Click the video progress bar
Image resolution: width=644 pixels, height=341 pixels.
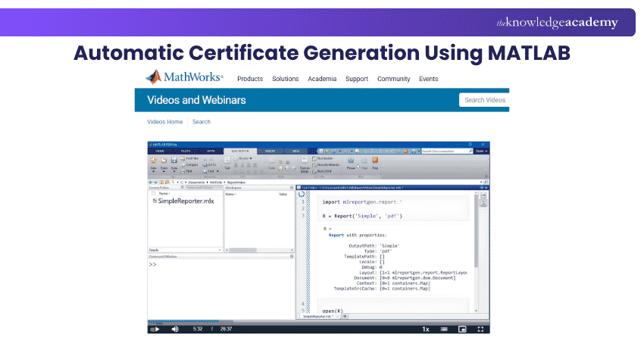click(318, 322)
